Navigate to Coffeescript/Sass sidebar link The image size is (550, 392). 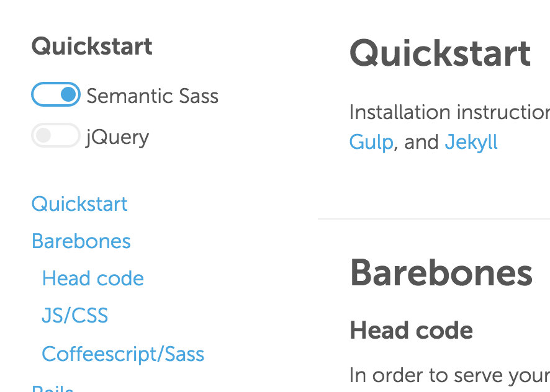coord(123,354)
